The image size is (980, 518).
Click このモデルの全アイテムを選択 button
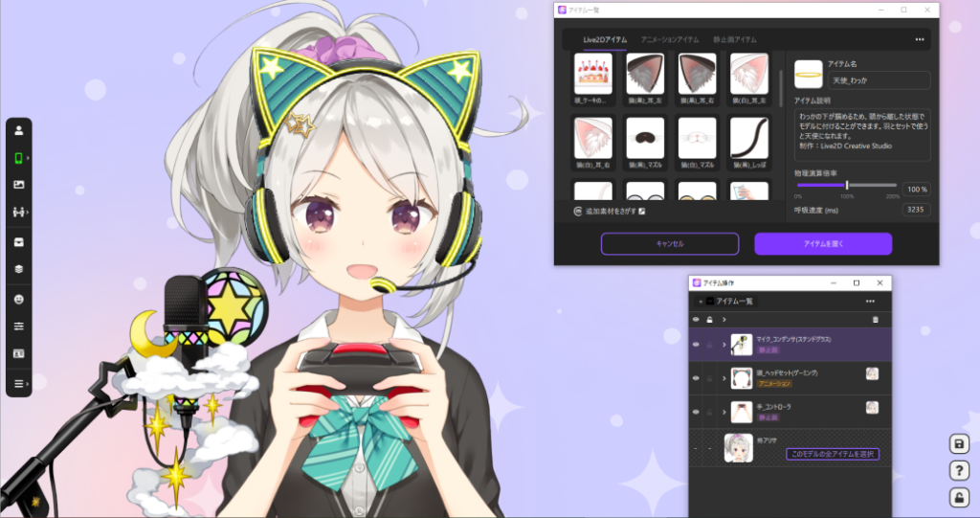(833, 454)
